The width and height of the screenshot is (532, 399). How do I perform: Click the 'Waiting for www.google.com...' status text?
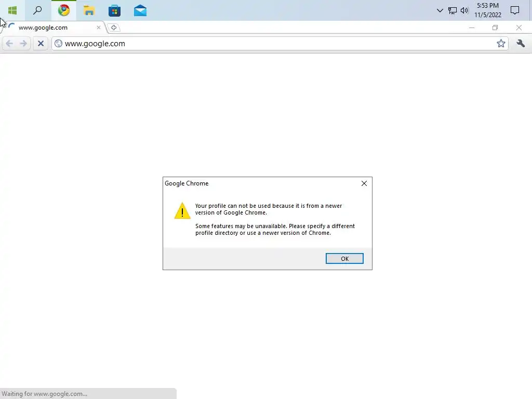[45, 394]
